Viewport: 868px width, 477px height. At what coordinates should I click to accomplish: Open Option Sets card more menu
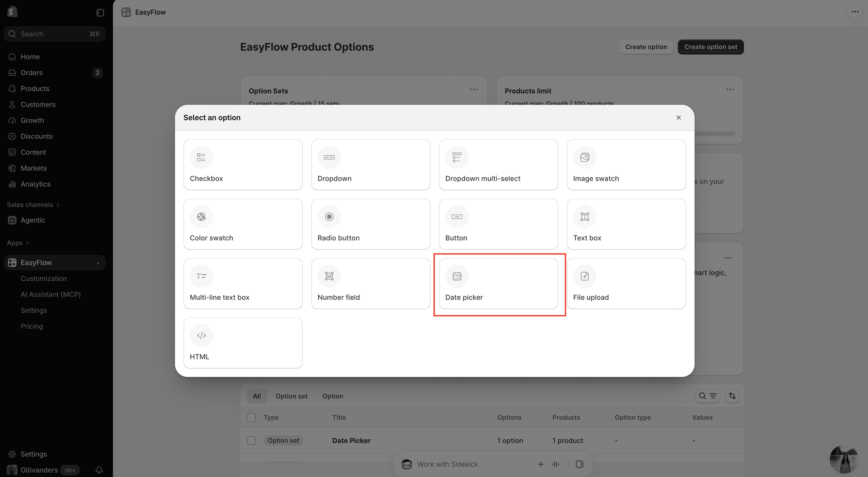click(x=474, y=90)
